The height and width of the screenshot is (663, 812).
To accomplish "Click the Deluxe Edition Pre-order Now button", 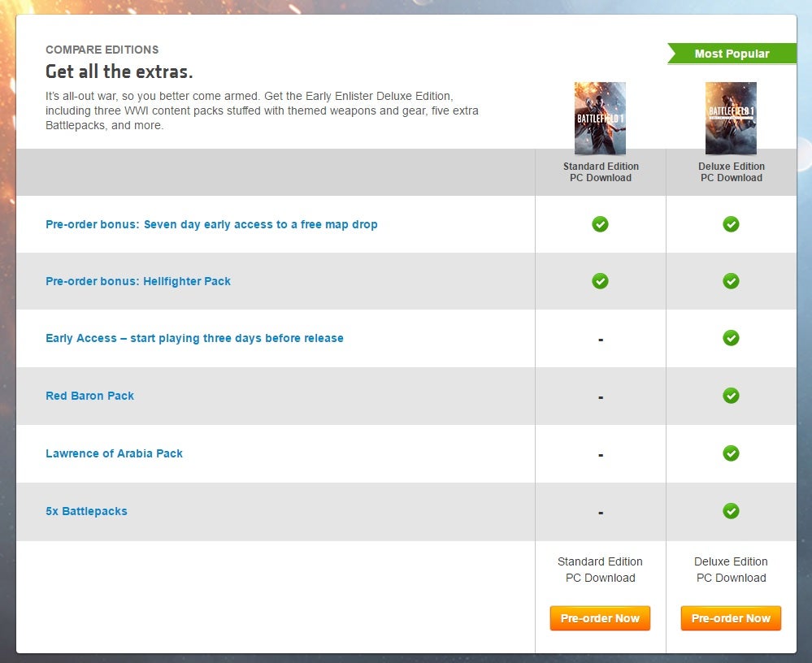I will point(731,618).
